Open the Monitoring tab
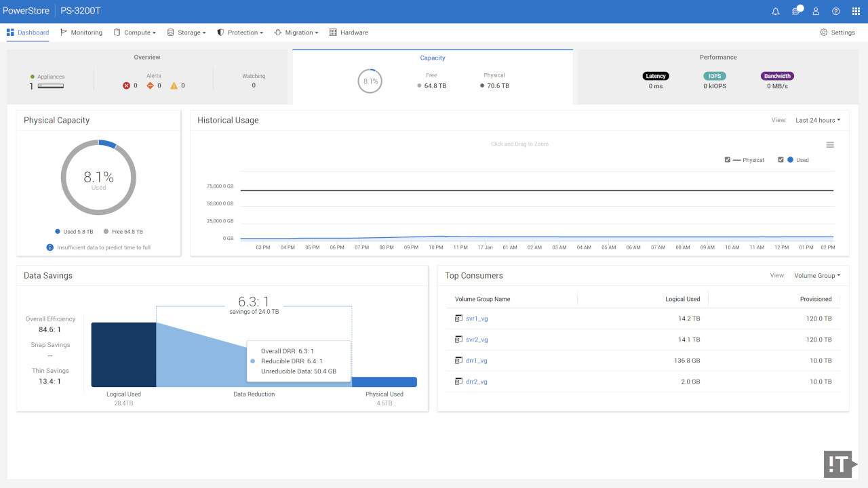The width and height of the screenshot is (868, 488). tap(81, 33)
